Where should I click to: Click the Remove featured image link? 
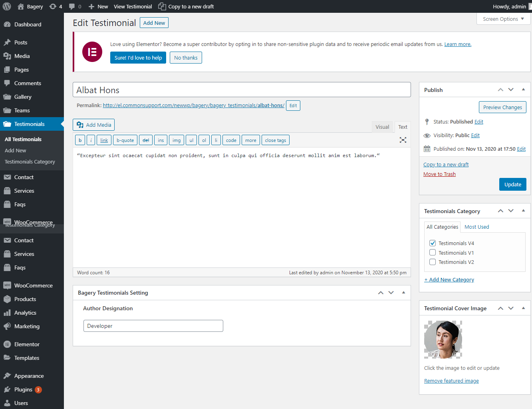(x=451, y=381)
